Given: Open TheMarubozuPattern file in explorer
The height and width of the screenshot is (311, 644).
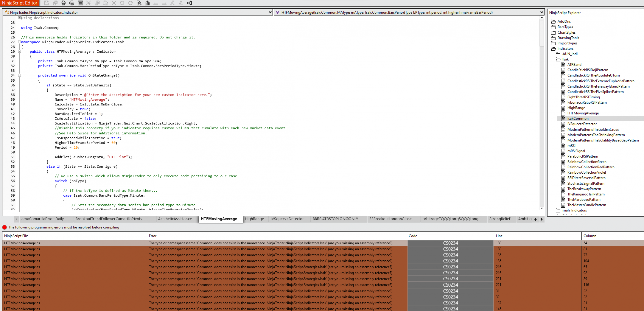Looking at the screenshot, I should click(584, 200).
